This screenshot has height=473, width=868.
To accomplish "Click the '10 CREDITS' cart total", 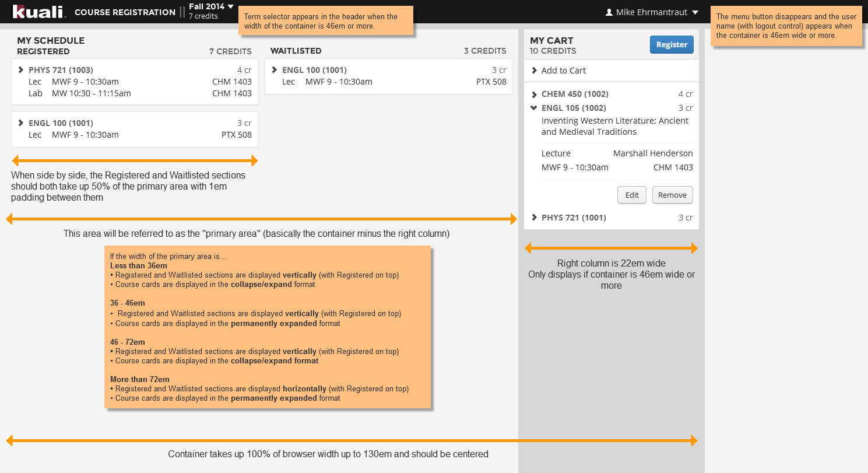I will point(553,51).
